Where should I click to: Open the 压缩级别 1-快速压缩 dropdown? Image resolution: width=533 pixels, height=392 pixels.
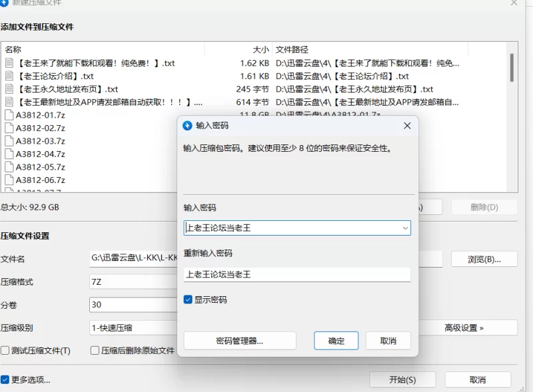[133, 327]
